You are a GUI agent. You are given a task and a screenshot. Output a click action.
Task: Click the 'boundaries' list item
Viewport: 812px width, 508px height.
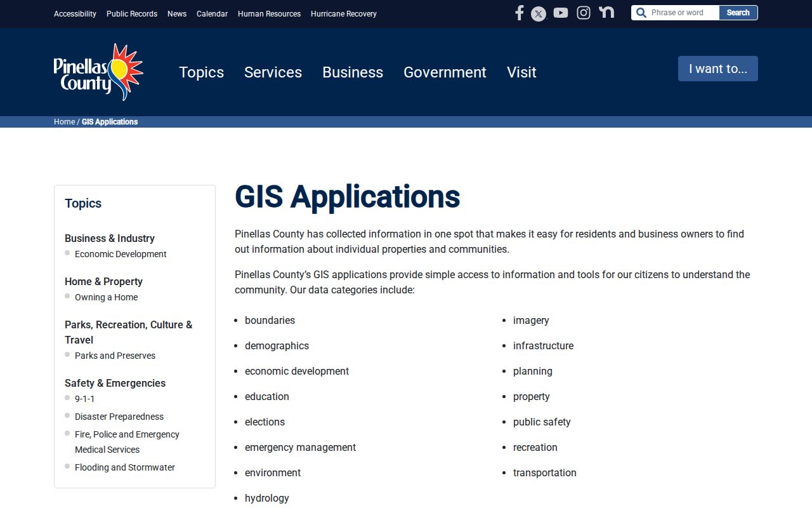pyautogui.click(x=270, y=321)
